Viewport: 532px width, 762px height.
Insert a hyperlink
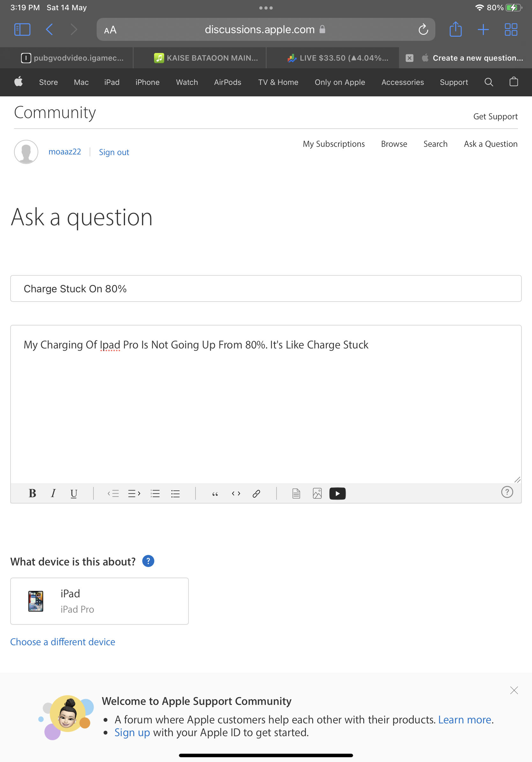point(256,494)
